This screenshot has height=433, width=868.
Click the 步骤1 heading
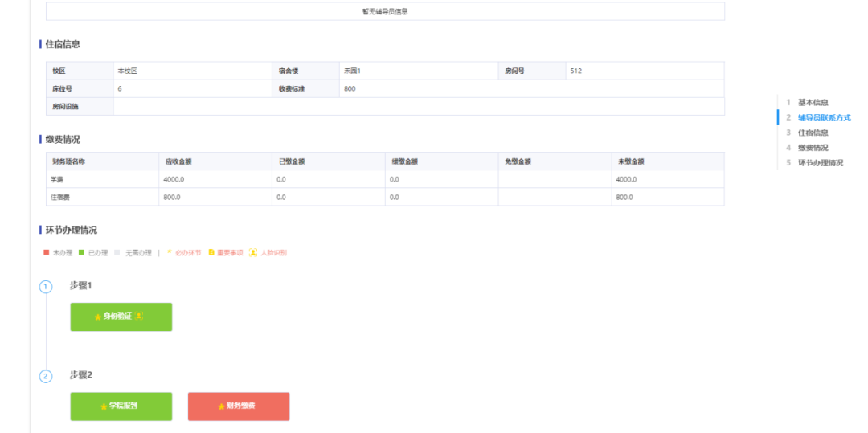coord(80,285)
